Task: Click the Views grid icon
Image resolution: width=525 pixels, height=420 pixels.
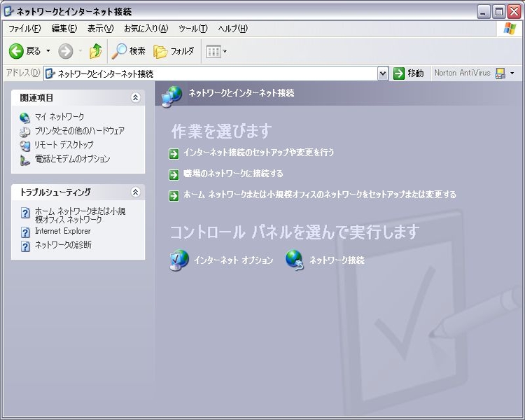Action: tap(213, 52)
